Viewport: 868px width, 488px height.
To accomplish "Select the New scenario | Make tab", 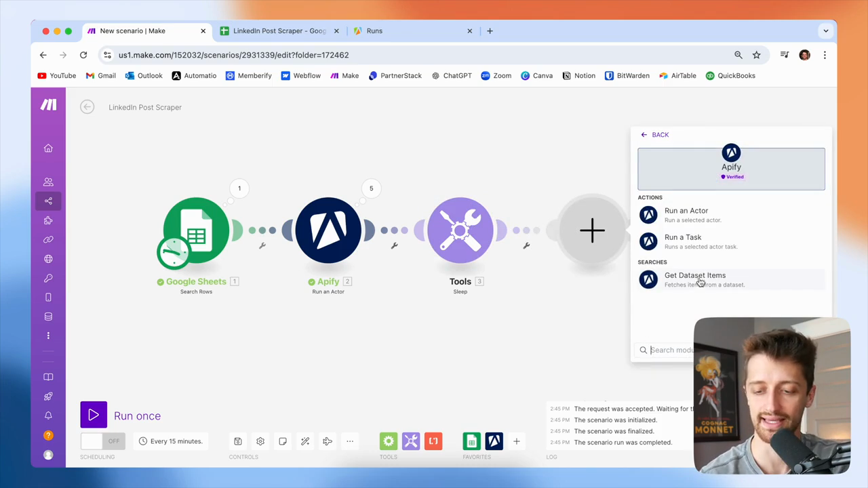I will (146, 30).
